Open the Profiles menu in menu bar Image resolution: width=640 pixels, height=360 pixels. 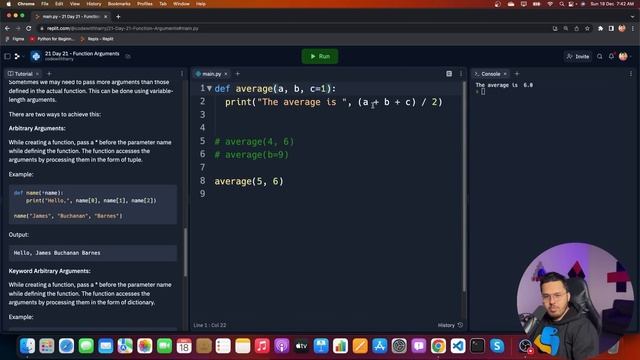pos(144,4)
